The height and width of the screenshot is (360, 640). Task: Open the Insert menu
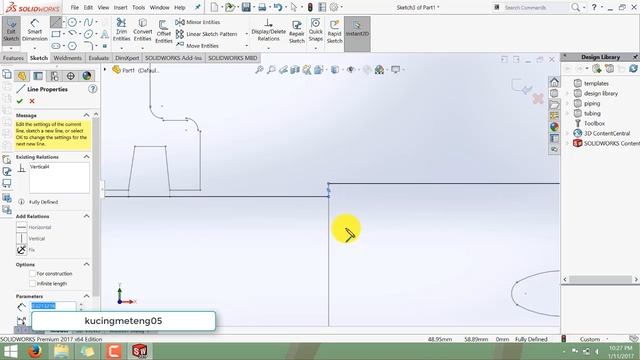(x=120, y=7)
